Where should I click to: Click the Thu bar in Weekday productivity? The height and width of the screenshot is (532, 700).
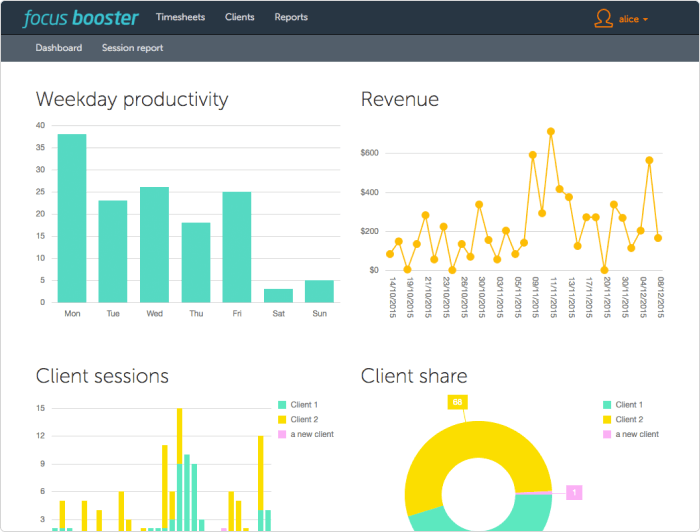tap(196, 262)
